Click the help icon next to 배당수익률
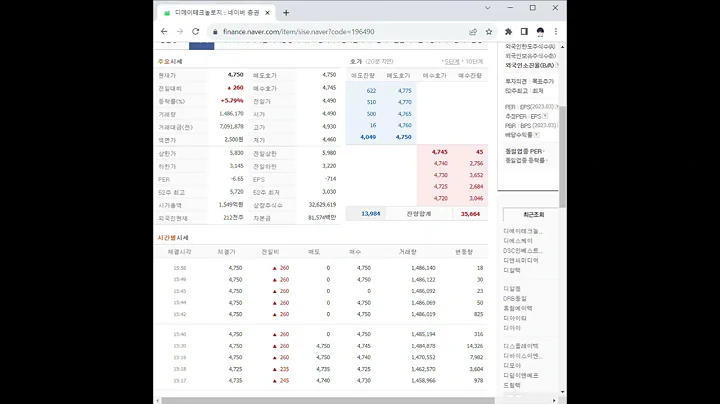 pyautogui.click(x=536, y=135)
